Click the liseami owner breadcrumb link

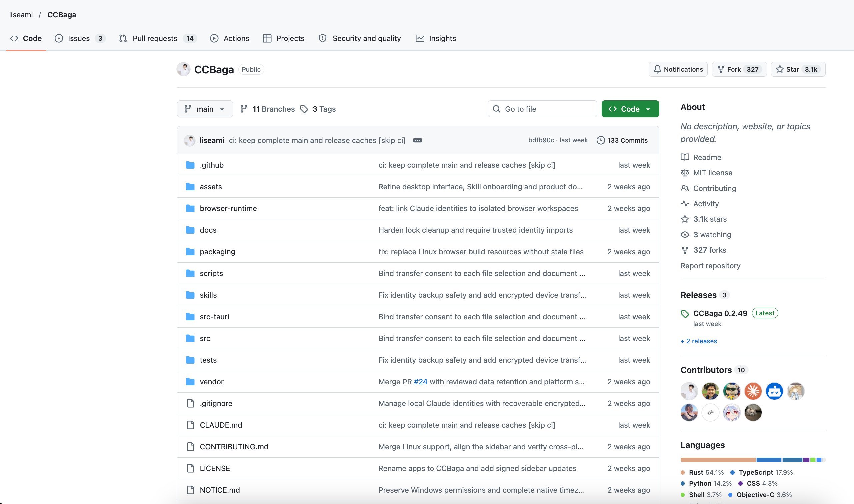tap(21, 15)
